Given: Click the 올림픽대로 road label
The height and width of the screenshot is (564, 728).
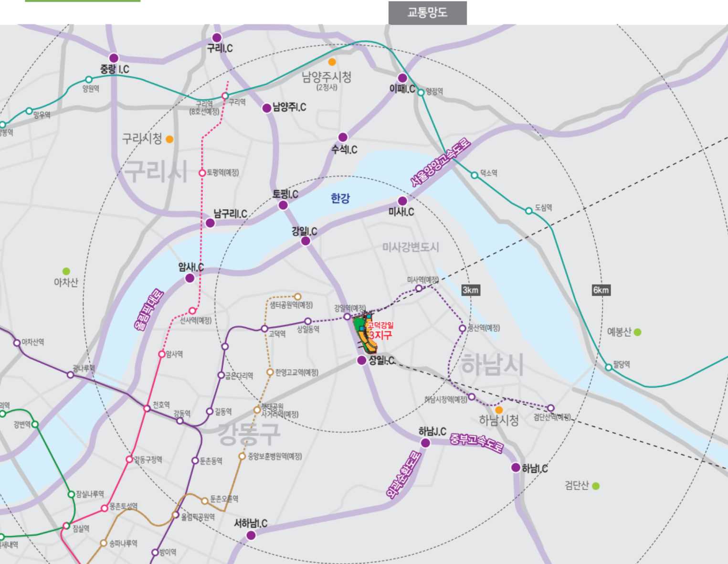Looking at the screenshot, I should (x=149, y=309).
